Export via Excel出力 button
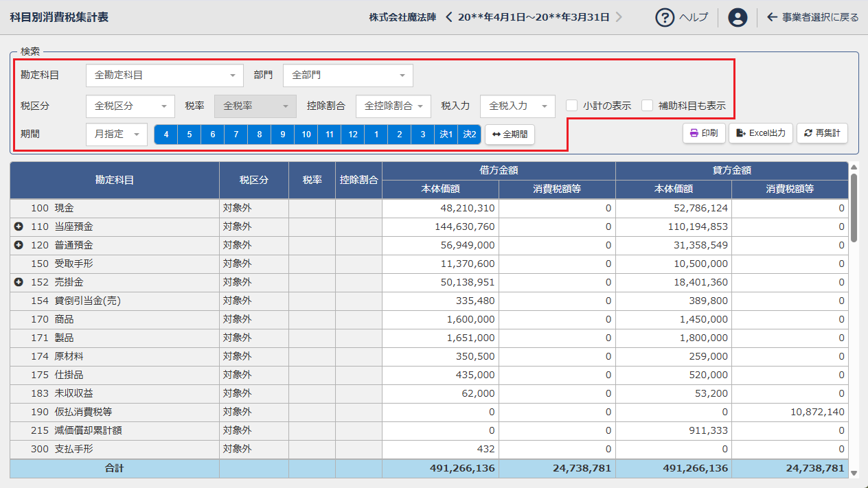Screen dimensions: 868x488 (x=761, y=133)
